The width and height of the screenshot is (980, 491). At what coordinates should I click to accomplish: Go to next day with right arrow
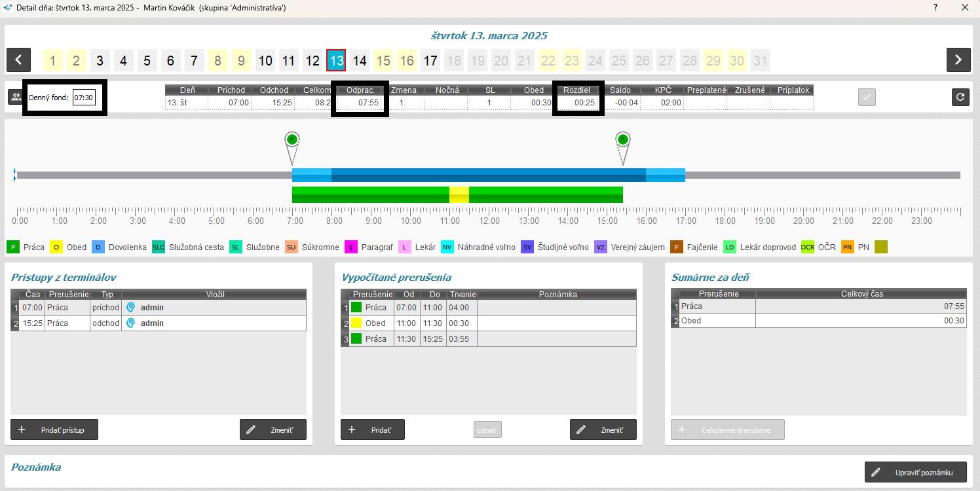tap(958, 60)
